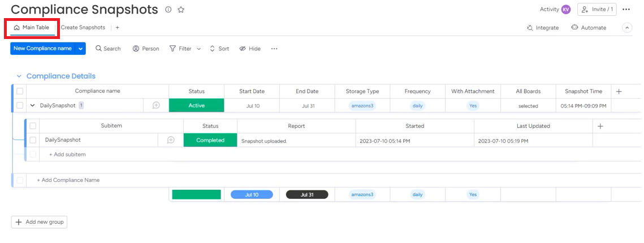The image size is (644, 243).
Task: Click the Yes tag in summary row
Action: pos(473,194)
